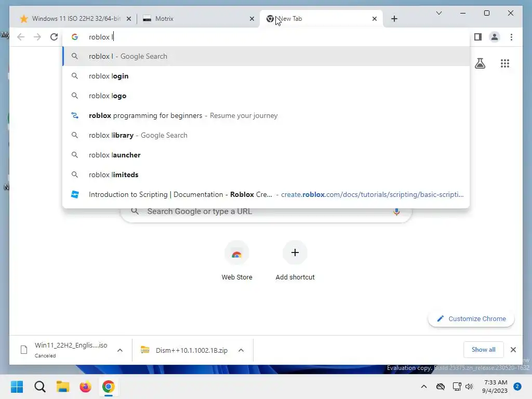This screenshot has height=399, width=532.
Task: Open the volume tray icon
Action: 469,387
